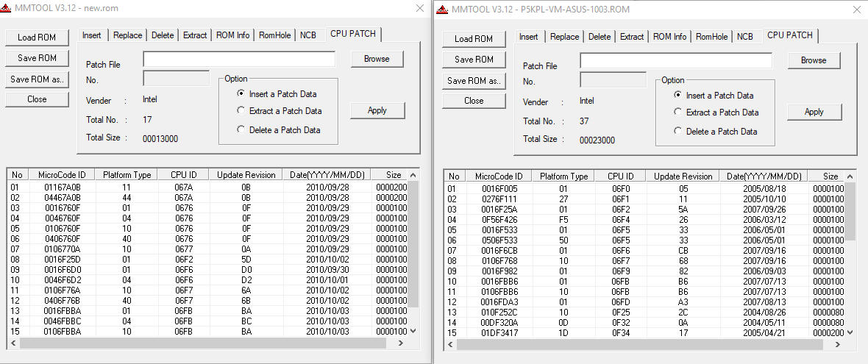Switch to Extract tab in P5KPL window
868x364 pixels.
[632, 37]
